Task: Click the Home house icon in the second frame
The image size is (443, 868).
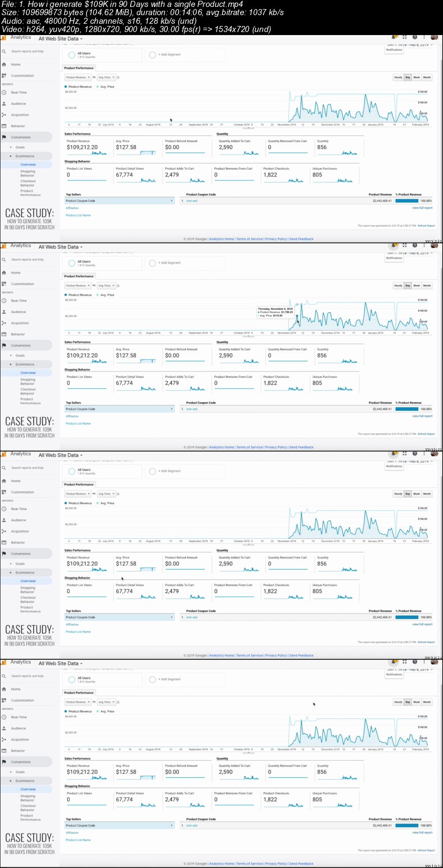Action: coord(3,273)
